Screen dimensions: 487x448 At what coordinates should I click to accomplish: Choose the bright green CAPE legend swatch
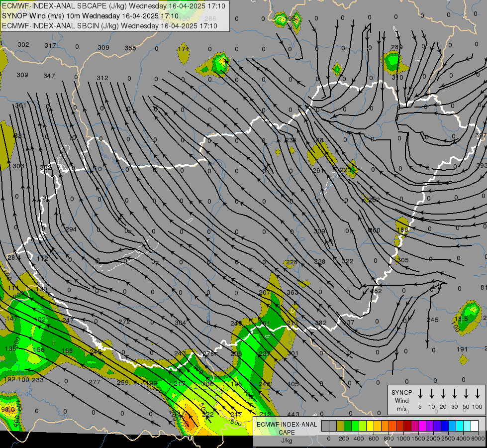pos(355,426)
